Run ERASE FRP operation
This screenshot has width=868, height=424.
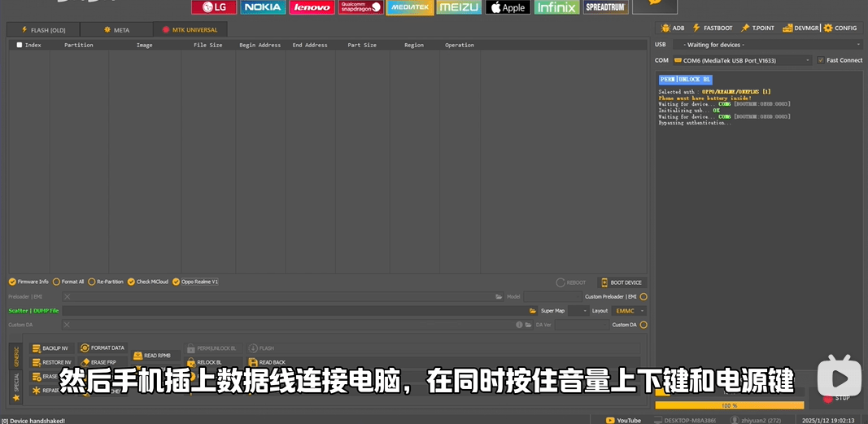pyautogui.click(x=103, y=362)
